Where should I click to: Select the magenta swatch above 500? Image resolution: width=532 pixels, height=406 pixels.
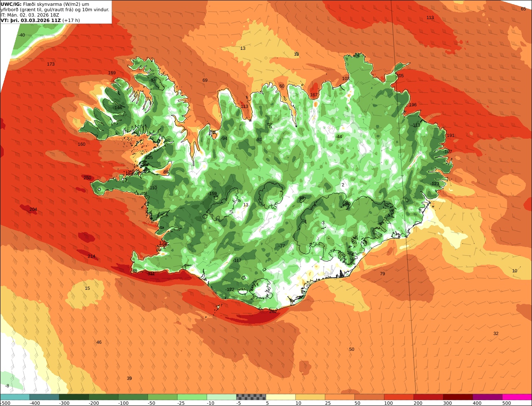click(517, 397)
